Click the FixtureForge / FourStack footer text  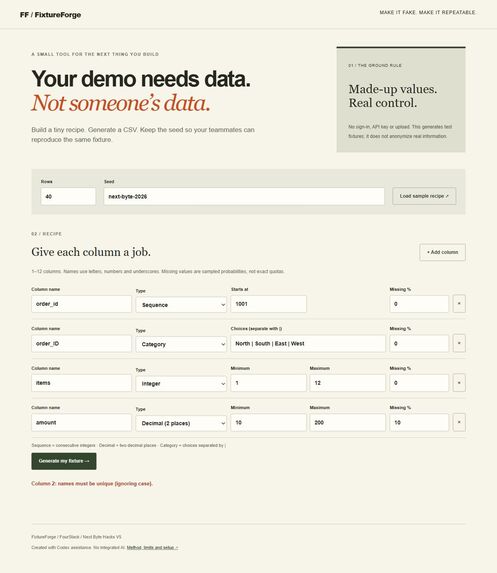tap(76, 537)
